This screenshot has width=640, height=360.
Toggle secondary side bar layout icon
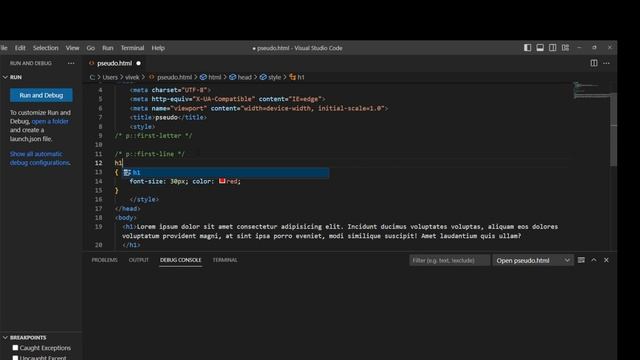552,48
